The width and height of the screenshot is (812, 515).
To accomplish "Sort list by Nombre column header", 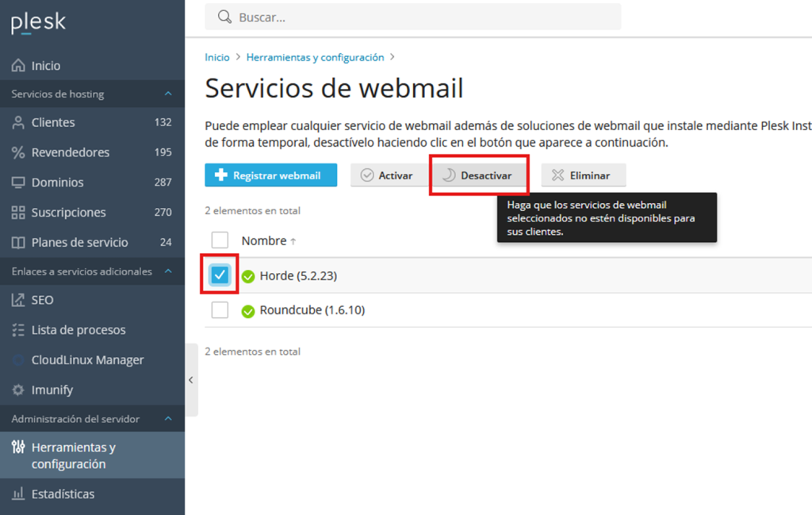I will (x=268, y=241).
